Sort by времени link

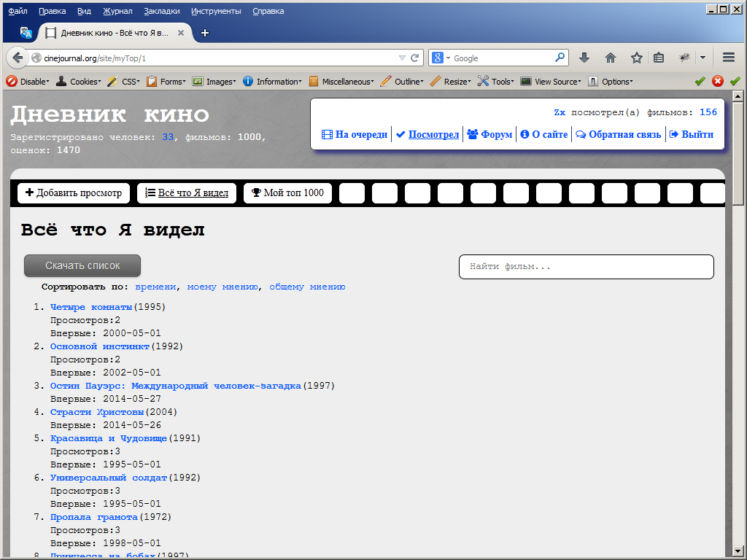[156, 287]
